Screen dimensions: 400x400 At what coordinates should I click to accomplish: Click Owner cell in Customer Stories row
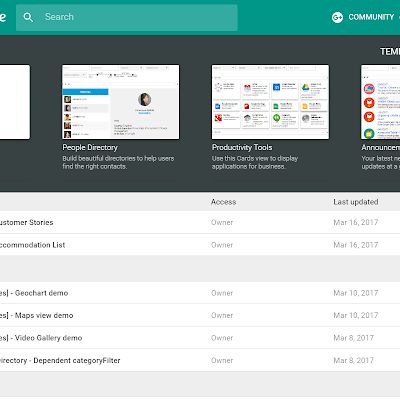click(222, 222)
